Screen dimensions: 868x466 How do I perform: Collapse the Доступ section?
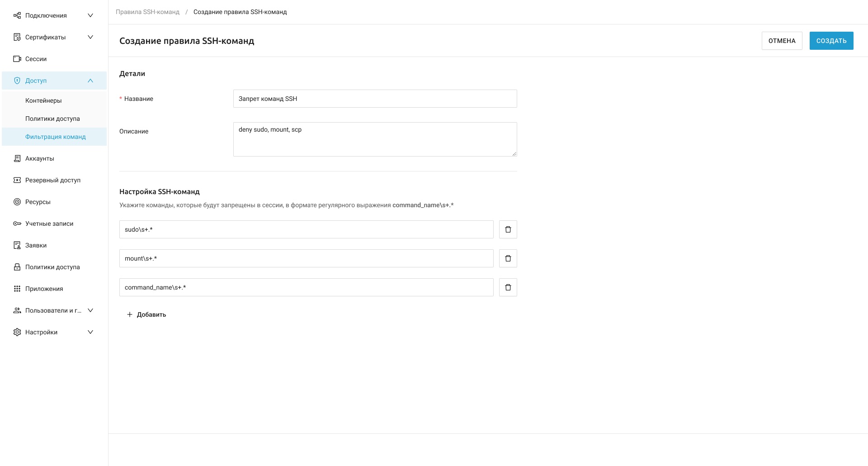pyautogui.click(x=90, y=81)
